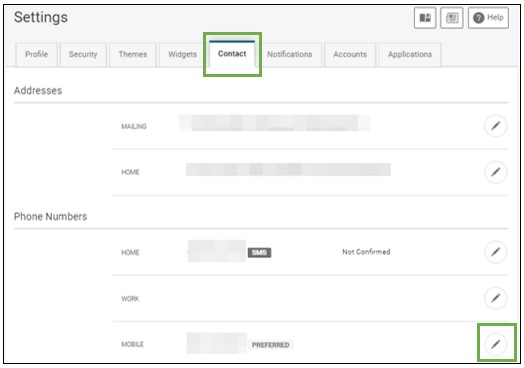Select the Contact tab

232,54
